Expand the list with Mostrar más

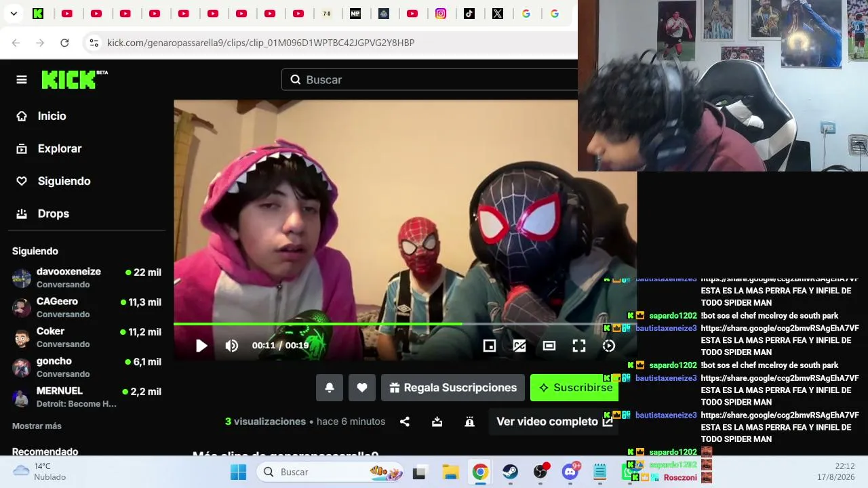[37, 426]
